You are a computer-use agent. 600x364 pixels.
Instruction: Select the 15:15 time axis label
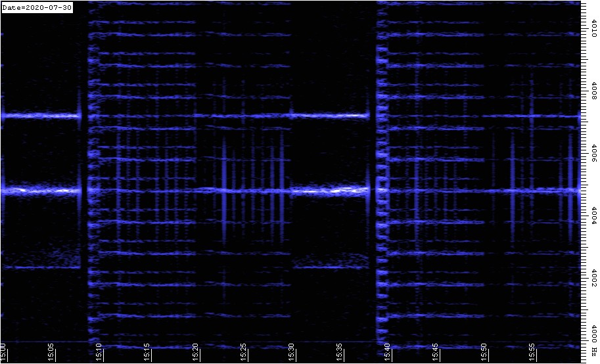147,352
